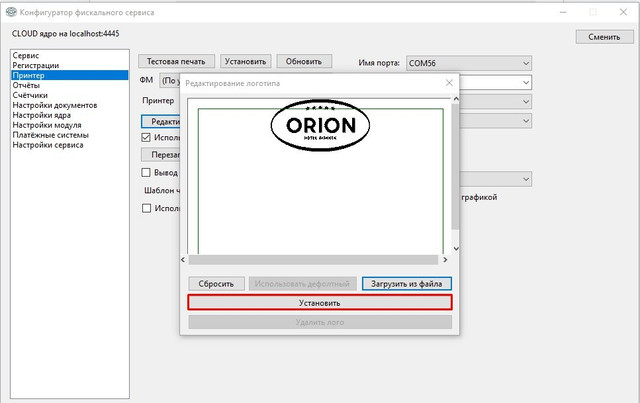Expand the Принтер row dropdown arrow
Viewport: 640px width, 403px height.
[x=526, y=101]
